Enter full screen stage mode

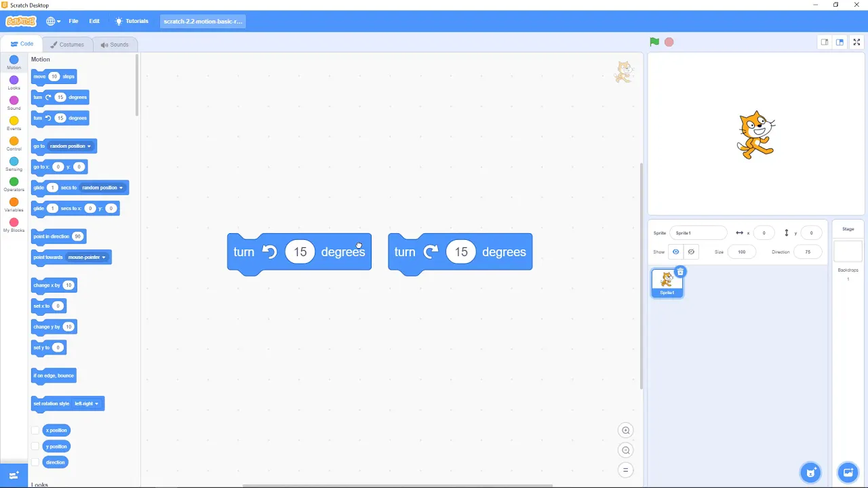click(856, 42)
